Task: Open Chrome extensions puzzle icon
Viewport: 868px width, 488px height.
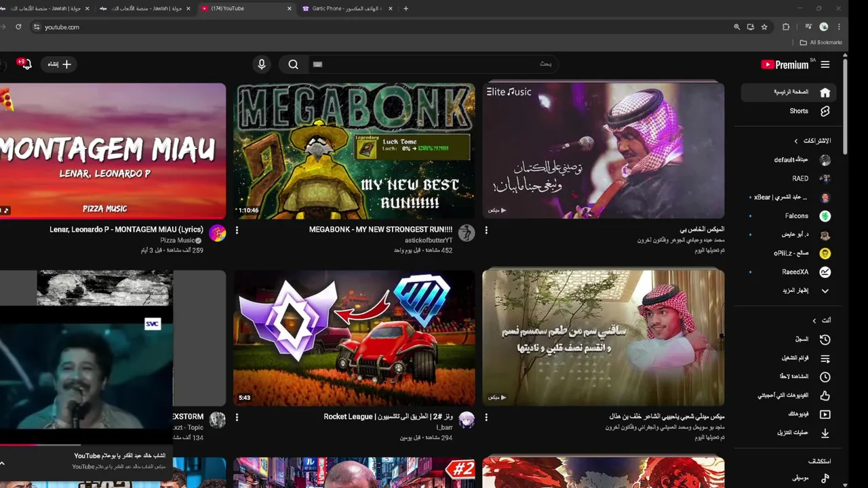Action: click(x=786, y=27)
